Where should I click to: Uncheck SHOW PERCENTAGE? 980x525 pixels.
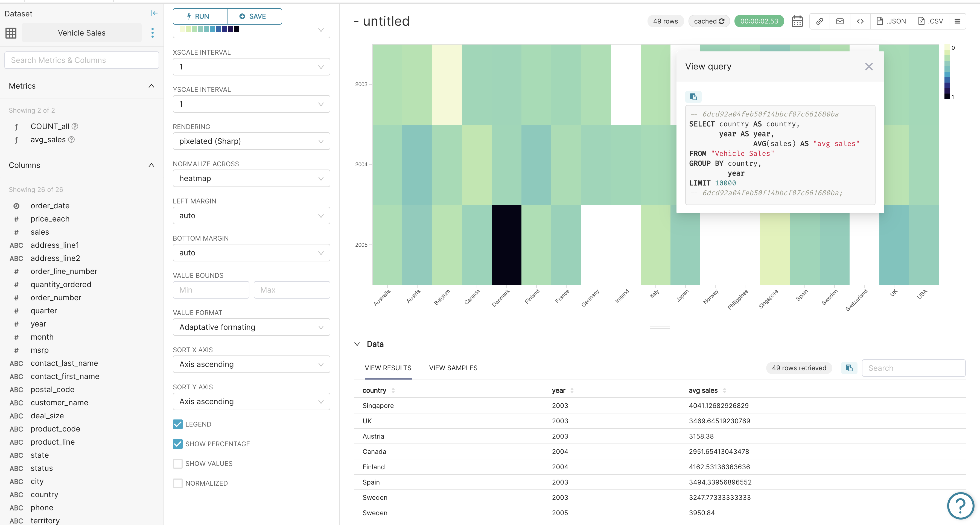(177, 444)
